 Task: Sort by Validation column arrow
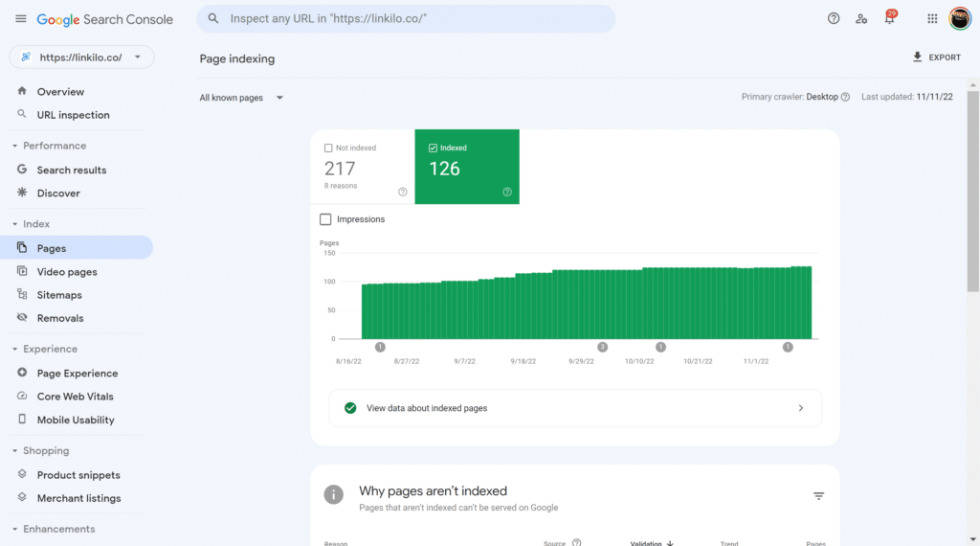[670, 543]
